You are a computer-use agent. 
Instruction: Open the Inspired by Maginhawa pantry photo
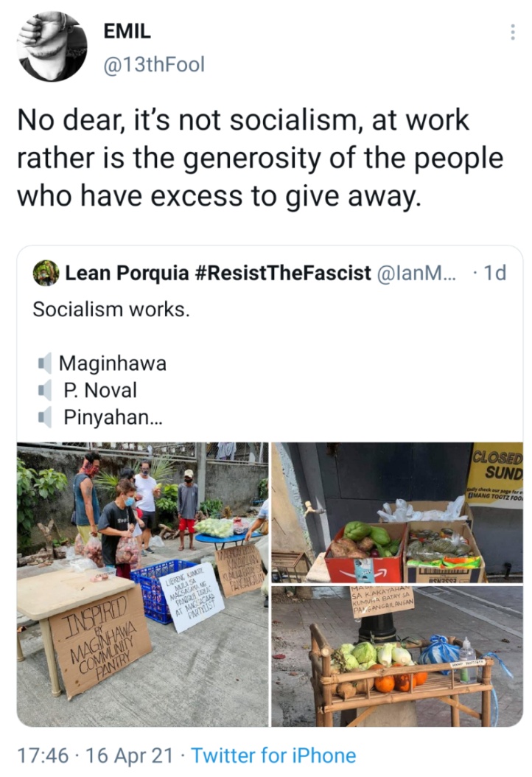pyautogui.click(x=143, y=585)
